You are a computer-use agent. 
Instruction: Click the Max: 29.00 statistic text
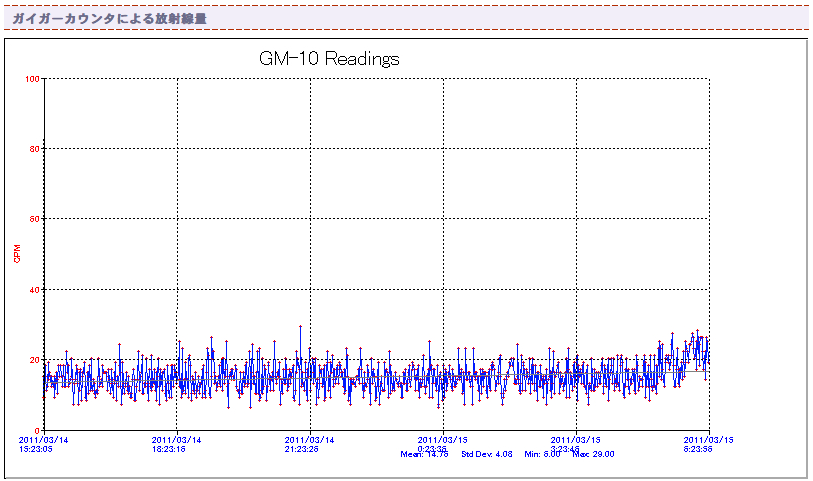coord(594,454)
